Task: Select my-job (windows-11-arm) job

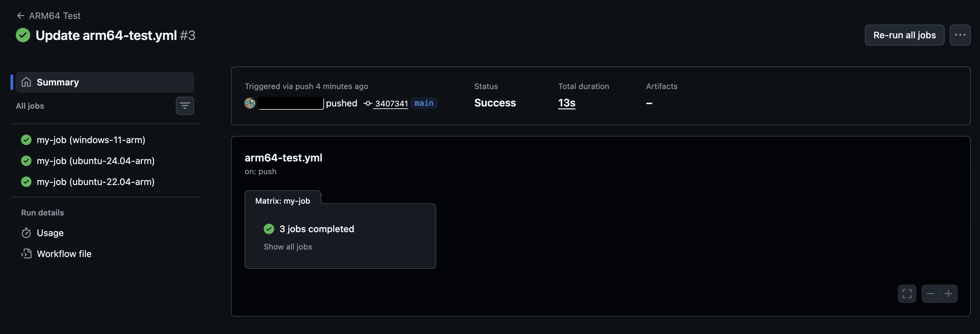Action: [x=91, y=140]
